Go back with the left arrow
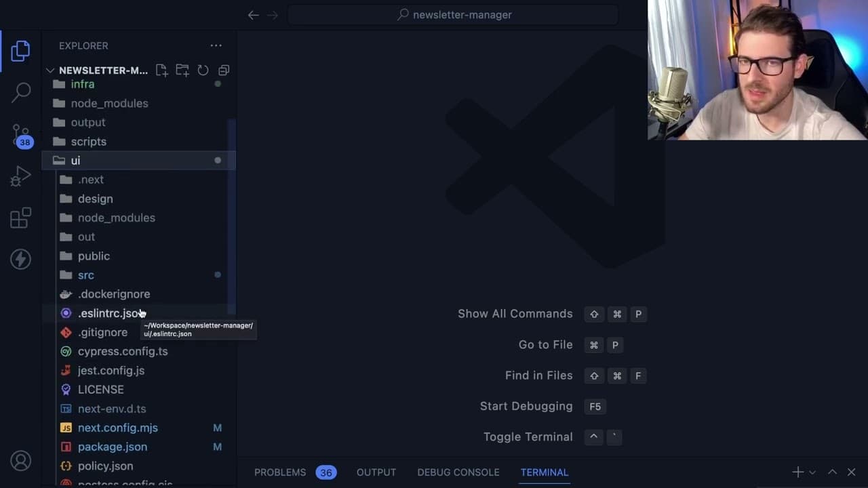The width and height of the screenshot is (868, 488). coord(253,15)
